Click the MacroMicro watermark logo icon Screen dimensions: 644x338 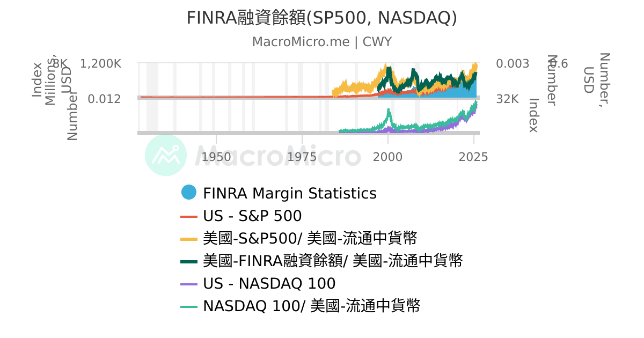point(166,155)
